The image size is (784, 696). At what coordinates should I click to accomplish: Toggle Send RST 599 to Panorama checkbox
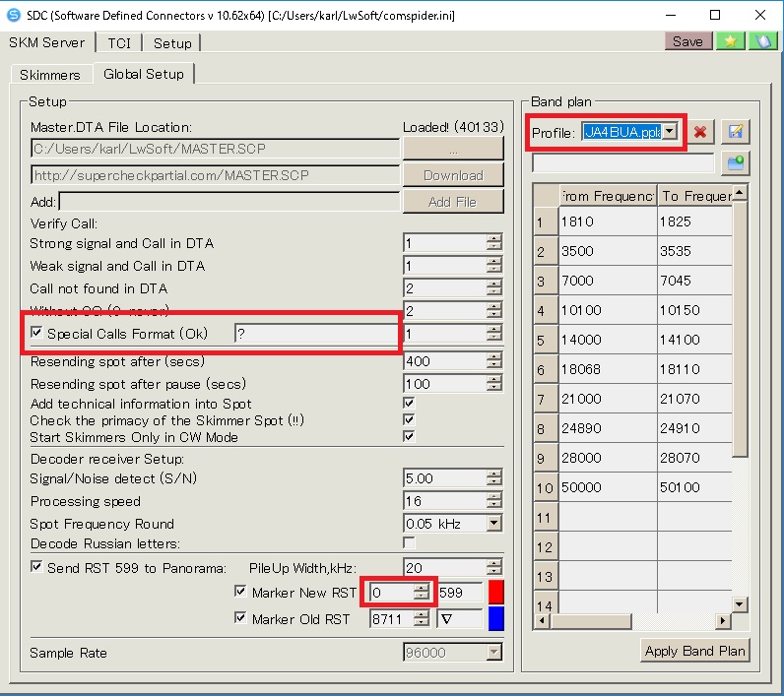tap(36, 567)
